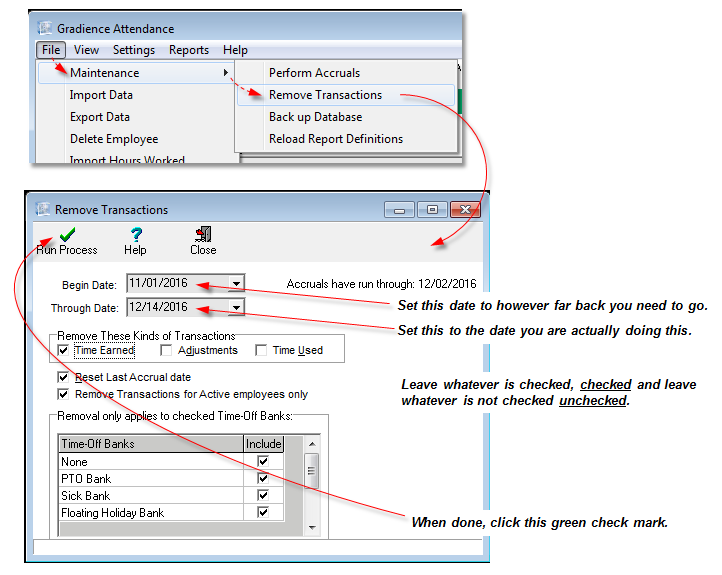Open the Begin Date dropdown arrow
The width and height of the screenshot is (722, 575).
236,283
